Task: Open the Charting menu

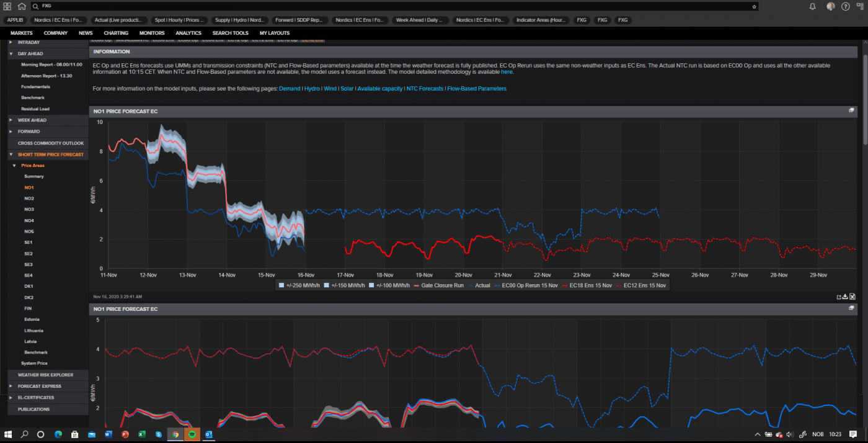Action: (116, 33)
